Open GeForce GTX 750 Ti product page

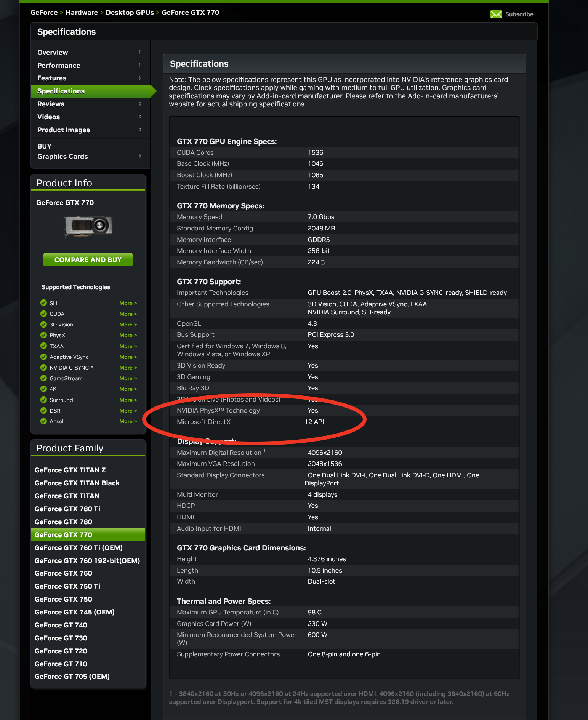(x=67, y=586)
